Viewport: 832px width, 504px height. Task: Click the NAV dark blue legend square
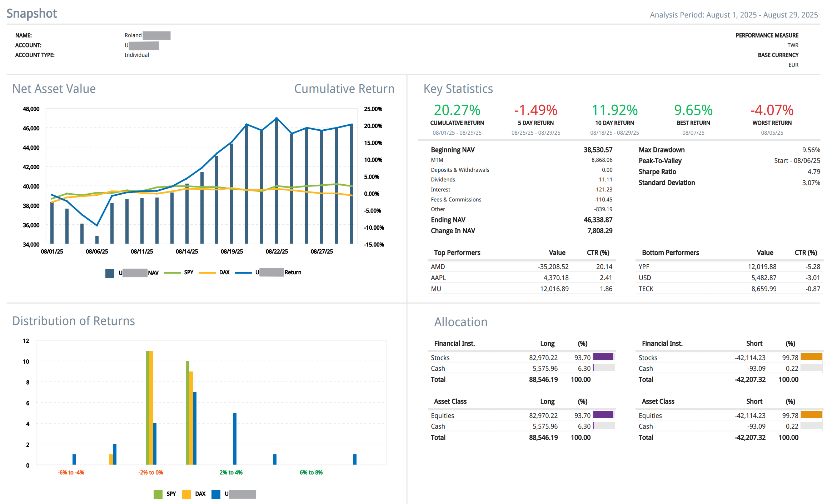coord(110,273)
